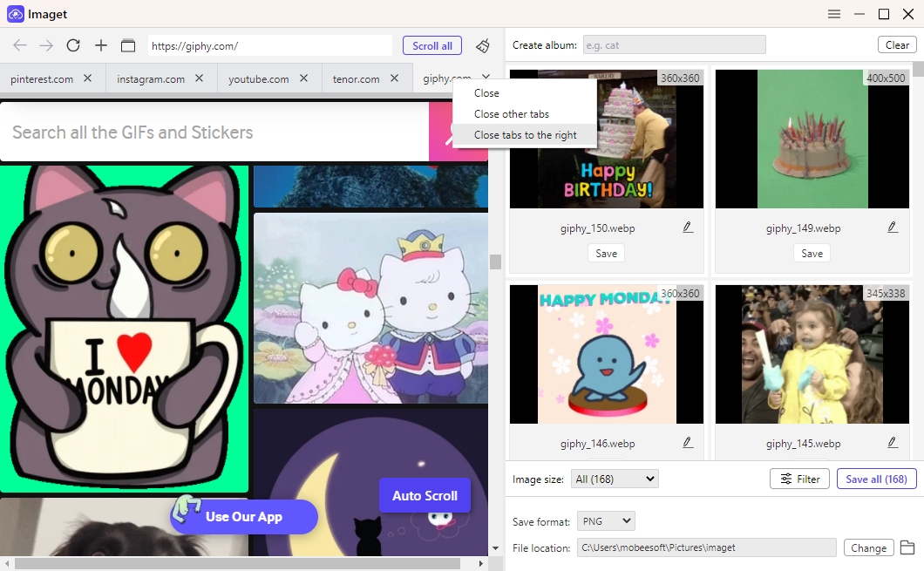Focus the URL address bar
The width and height of the screenshot is (924, 571).
(x=270, y=46)
